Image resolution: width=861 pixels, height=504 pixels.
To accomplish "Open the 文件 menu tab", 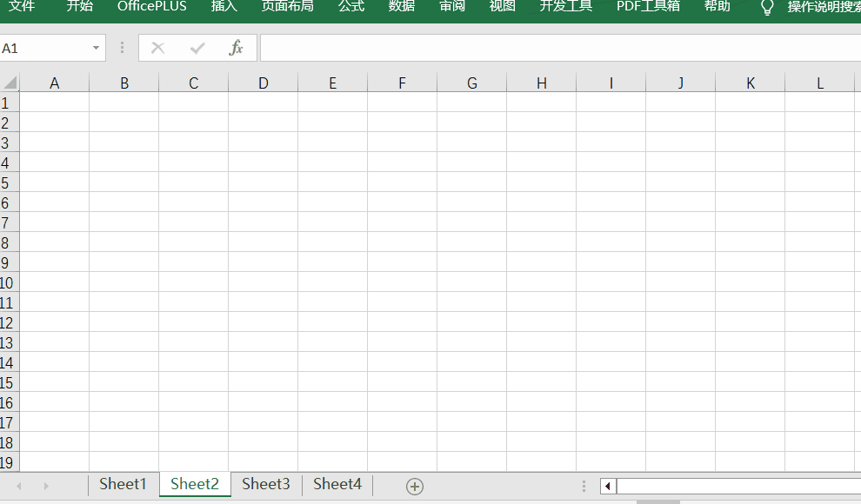I will click(22, 7).
